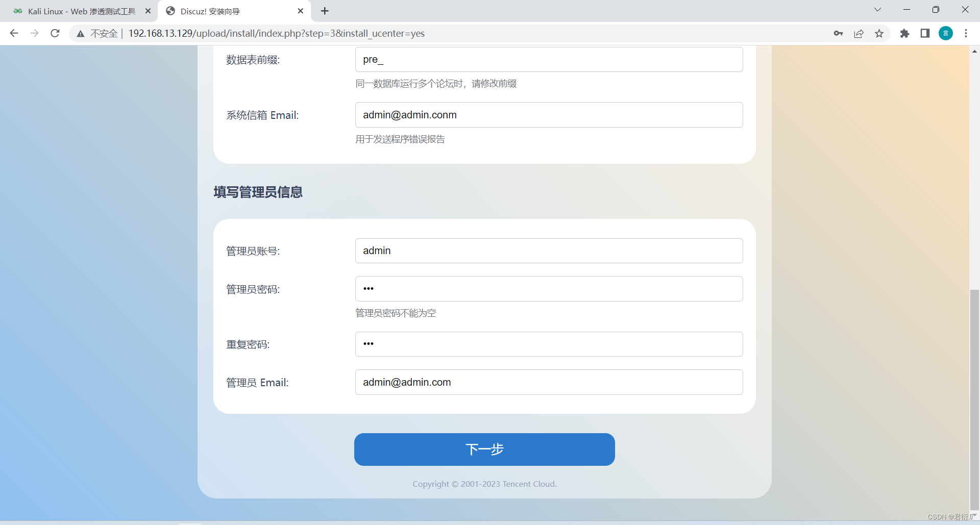The image size is (980, 525).
Task: Close the Discuz! 安装向导 tab
Action: pos(301,11)
